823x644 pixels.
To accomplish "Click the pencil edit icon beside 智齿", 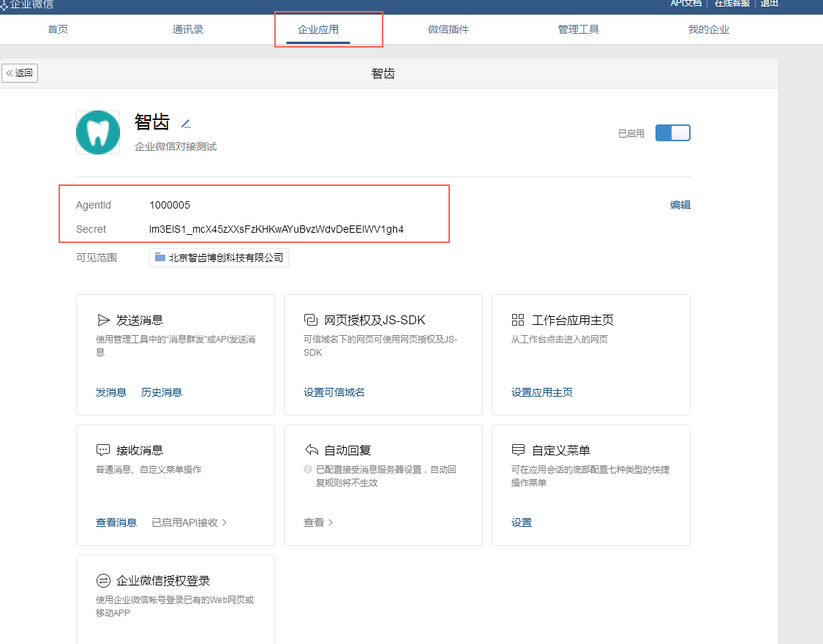I will [186, 124].
